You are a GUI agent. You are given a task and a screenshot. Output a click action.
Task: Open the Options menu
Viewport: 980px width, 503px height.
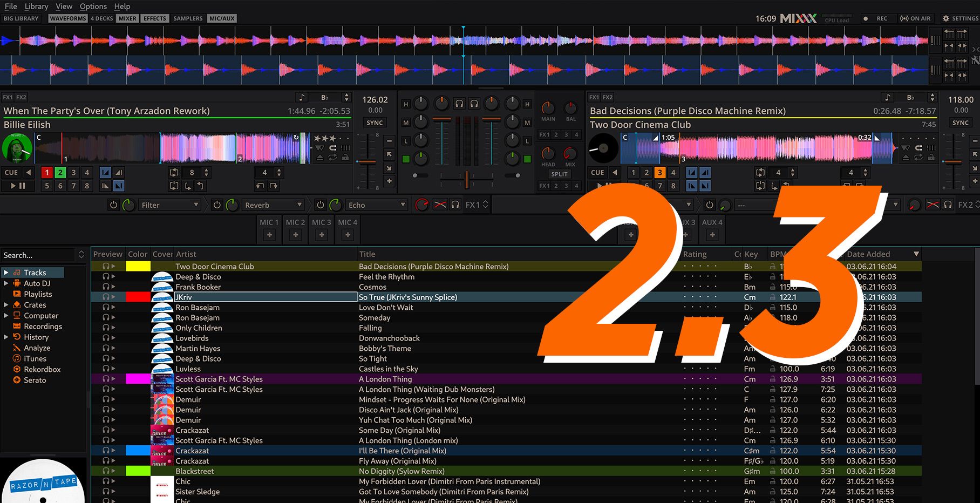click(x=93, y=6)
